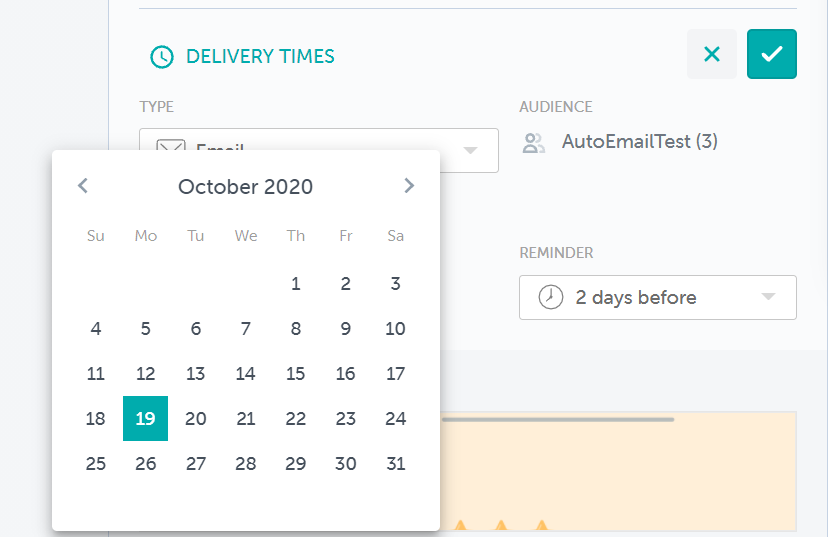This screenshot has width=828, height=537.
Task: Choose October 23 in the date picker
Action: pos(346,419)
